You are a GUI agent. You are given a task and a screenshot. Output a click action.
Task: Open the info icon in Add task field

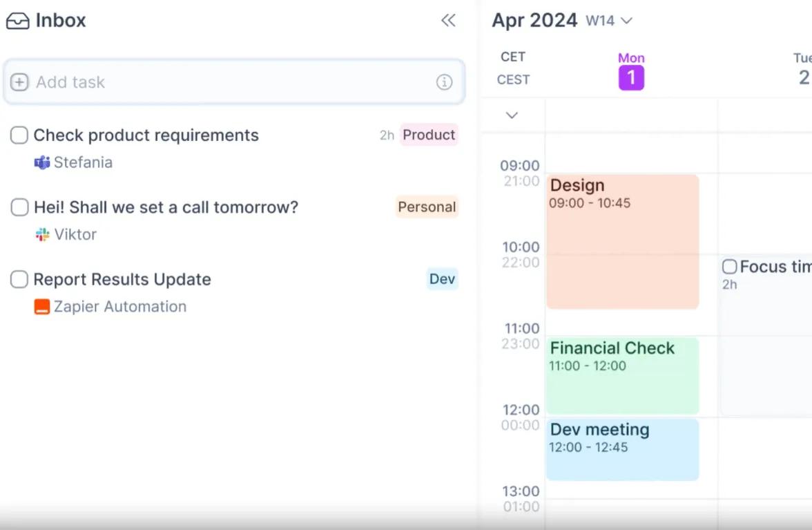(445, 82)
